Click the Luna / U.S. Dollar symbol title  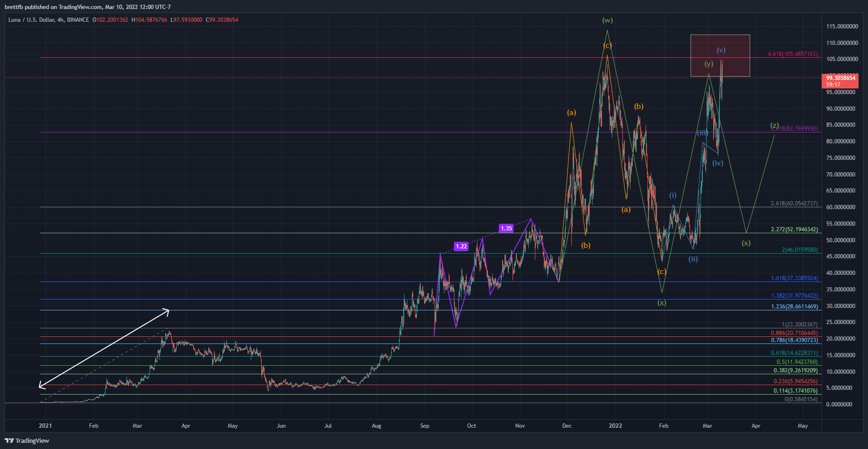tap(31, 20)
